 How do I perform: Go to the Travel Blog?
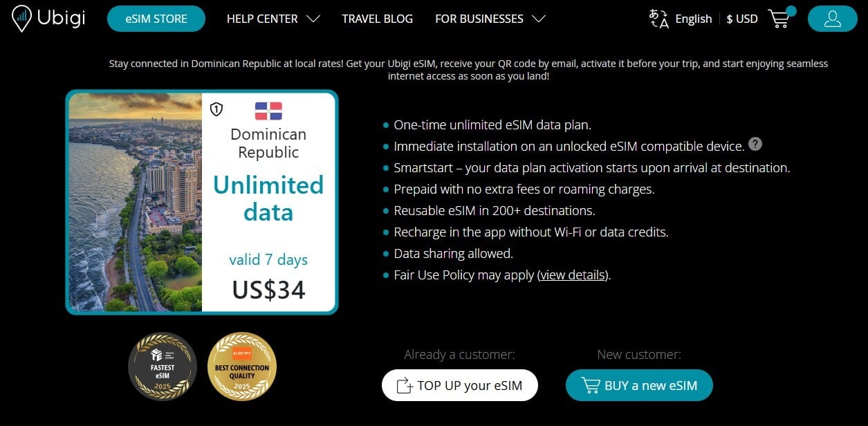377,19
